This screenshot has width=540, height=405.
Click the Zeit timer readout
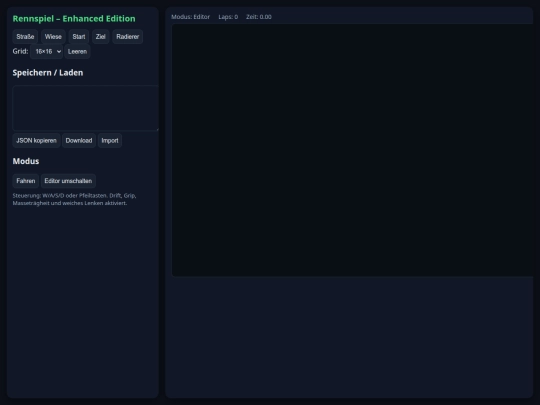tap(259, 17)
